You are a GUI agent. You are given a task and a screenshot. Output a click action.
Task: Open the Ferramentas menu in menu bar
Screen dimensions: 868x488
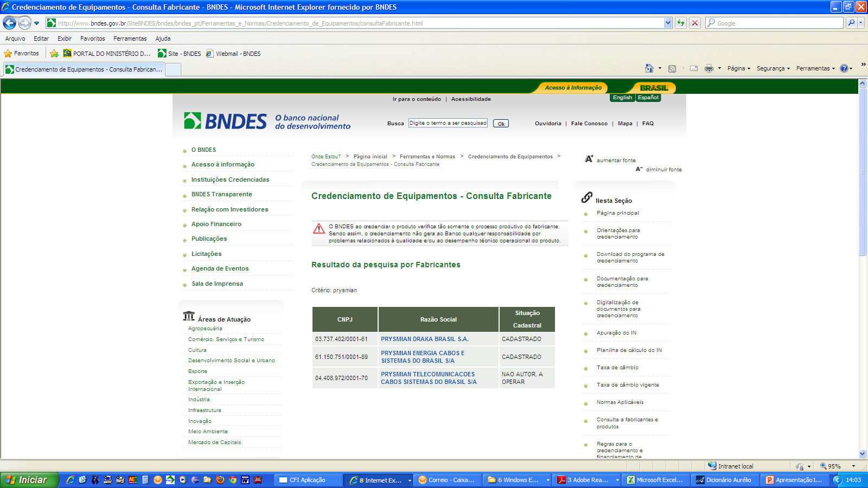coord(130,38)
